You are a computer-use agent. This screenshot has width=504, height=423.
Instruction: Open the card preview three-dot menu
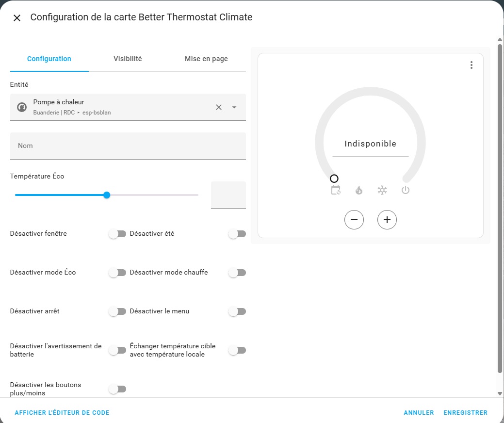471,65
